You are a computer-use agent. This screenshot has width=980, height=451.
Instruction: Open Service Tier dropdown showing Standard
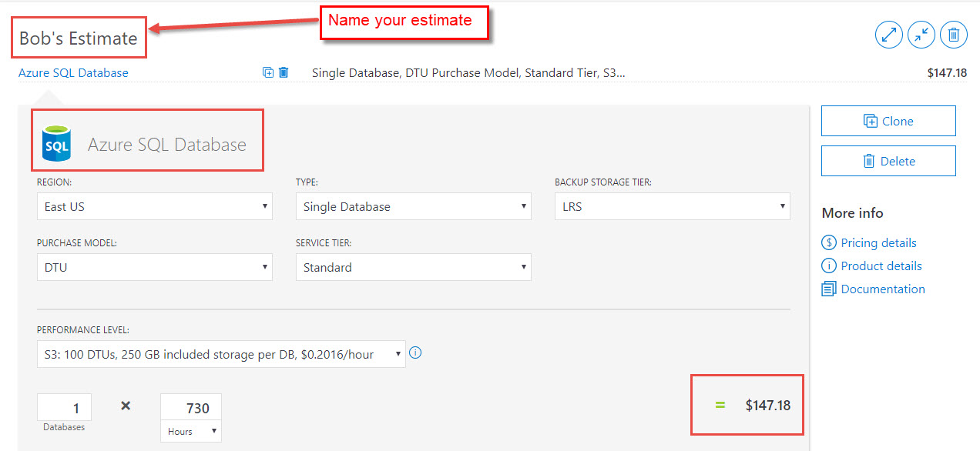coord(414,267)
